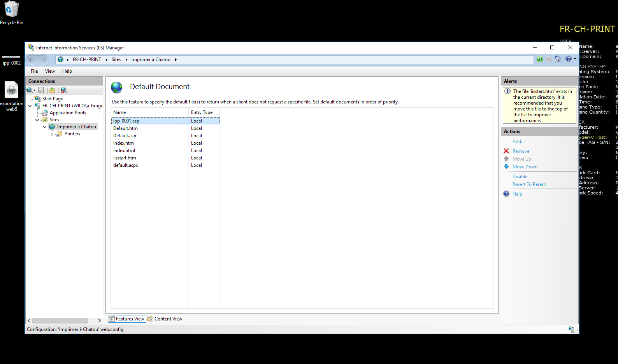Image resolution: width=618 pixels, height=364 pixels.
Task: Click the Back navigation arrow
Action: tap(32, 59)
